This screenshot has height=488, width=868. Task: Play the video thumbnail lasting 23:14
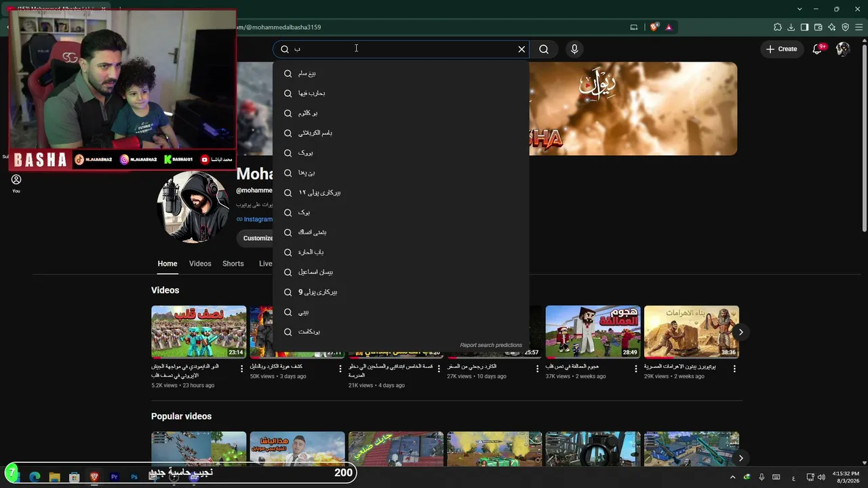(199, 332)
